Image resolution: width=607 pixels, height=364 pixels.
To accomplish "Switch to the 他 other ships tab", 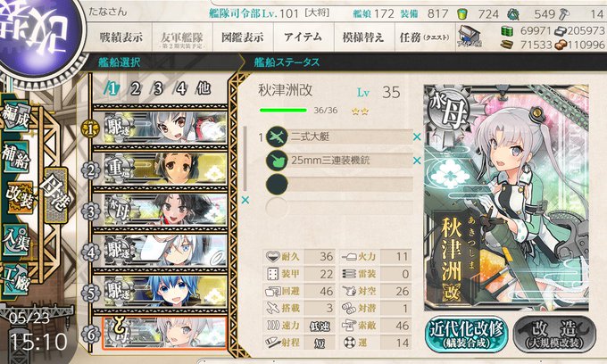I will pos(204,88).
